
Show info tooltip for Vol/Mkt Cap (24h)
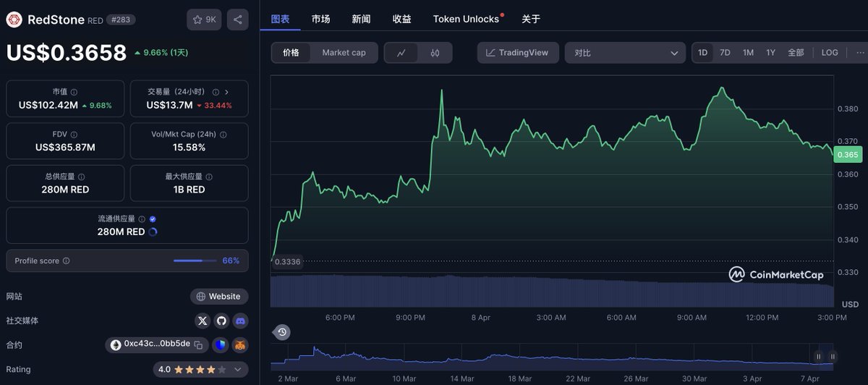(223, 135)
